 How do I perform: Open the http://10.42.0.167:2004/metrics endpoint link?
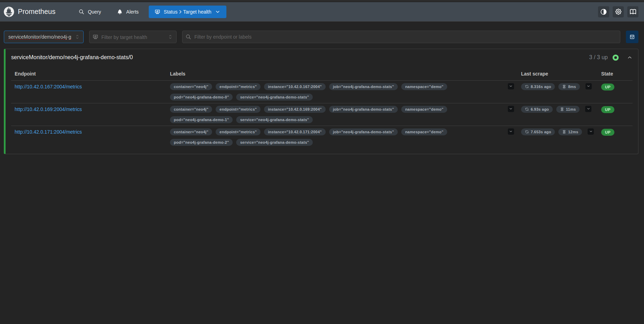pos(48,87)
